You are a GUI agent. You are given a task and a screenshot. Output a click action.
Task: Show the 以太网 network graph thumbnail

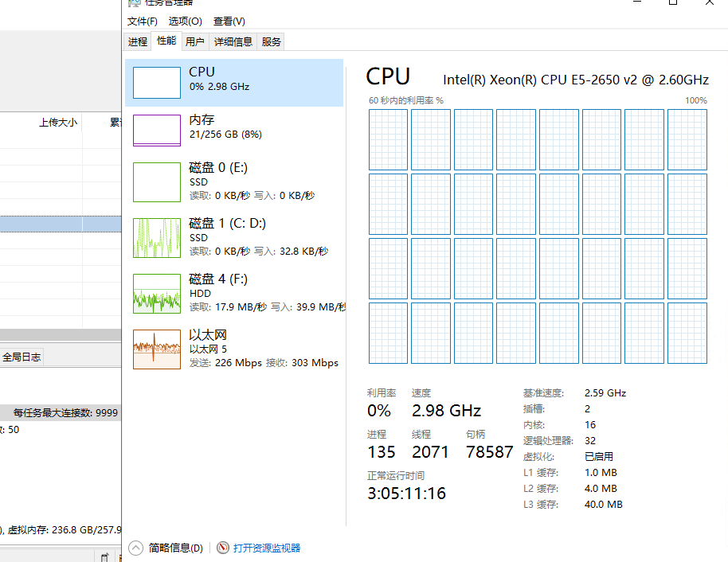(156, 349)
